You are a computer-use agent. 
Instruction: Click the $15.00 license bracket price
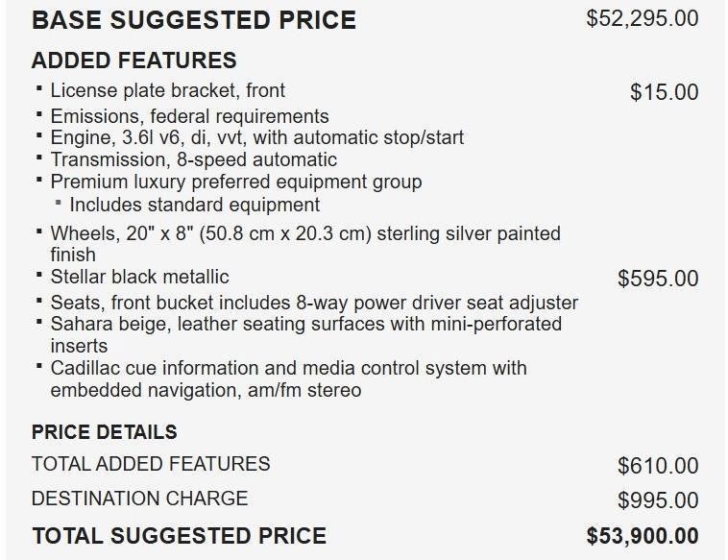(x=664, y=92)
